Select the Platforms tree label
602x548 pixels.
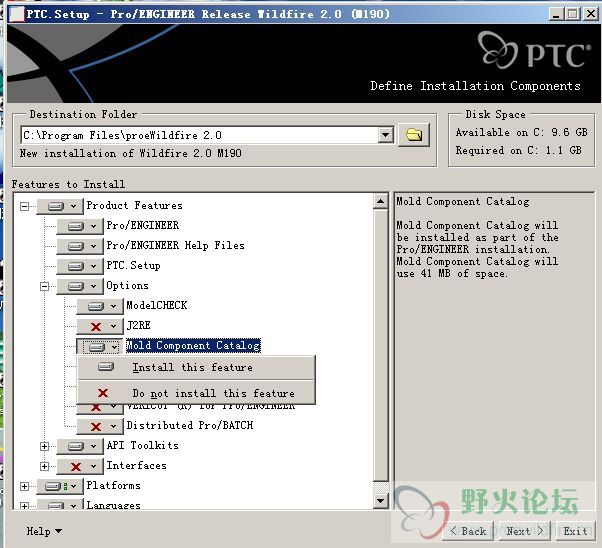click(113, 485)
